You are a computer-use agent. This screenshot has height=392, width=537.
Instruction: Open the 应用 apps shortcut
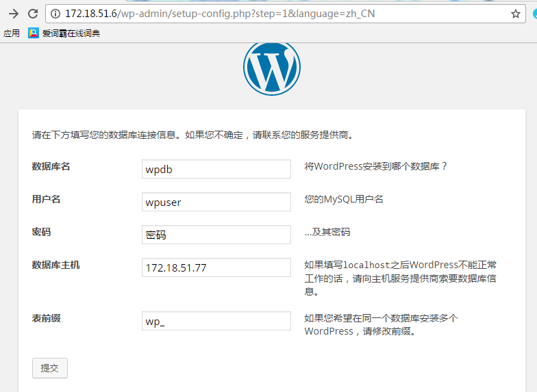coord(11,33)
